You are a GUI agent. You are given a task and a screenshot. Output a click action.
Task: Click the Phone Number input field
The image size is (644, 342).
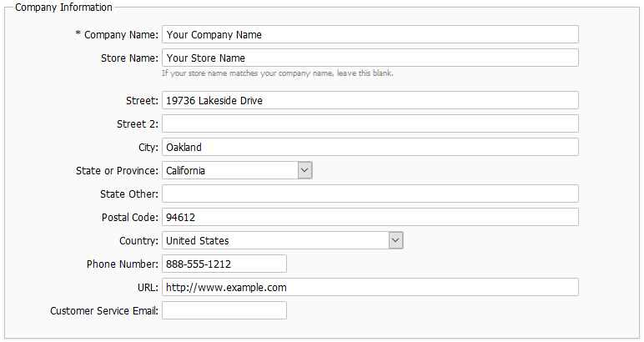click(x=224, y=264)
